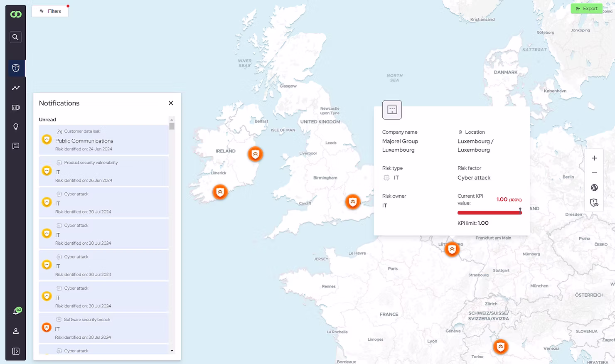The width and height of the screenshot is (615, 364).
Task: Open the trend analytics icon in sidebar
Action: pos(16,88)
